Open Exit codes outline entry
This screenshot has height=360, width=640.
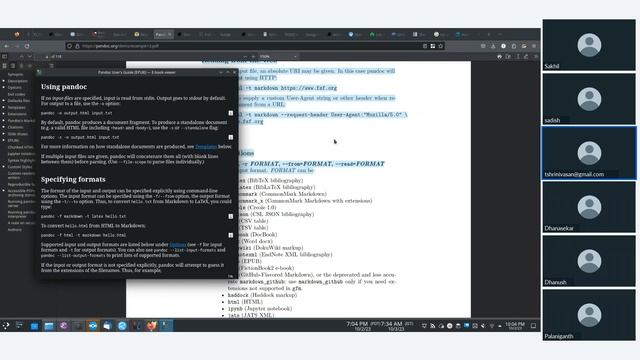tap(16, 94)
